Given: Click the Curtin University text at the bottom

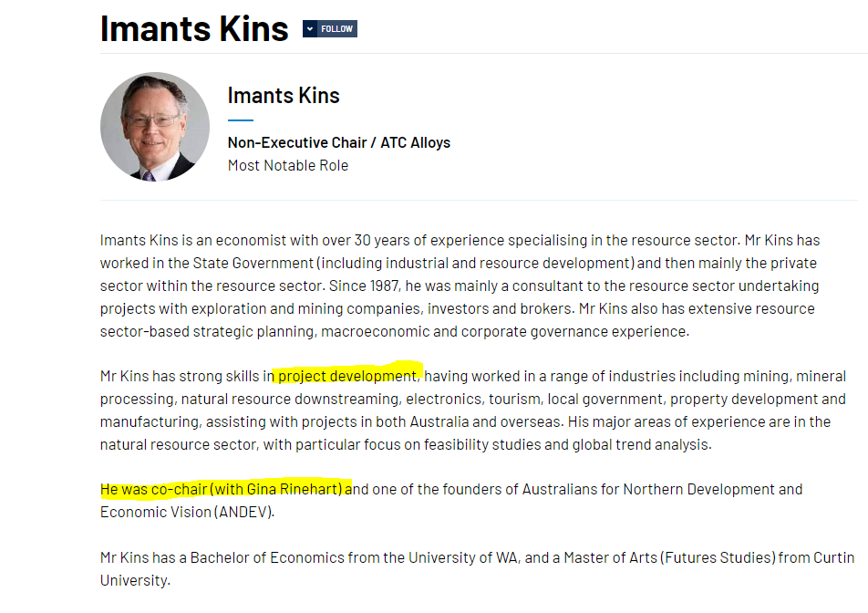Looking at the screenshot, I should 833,557.
